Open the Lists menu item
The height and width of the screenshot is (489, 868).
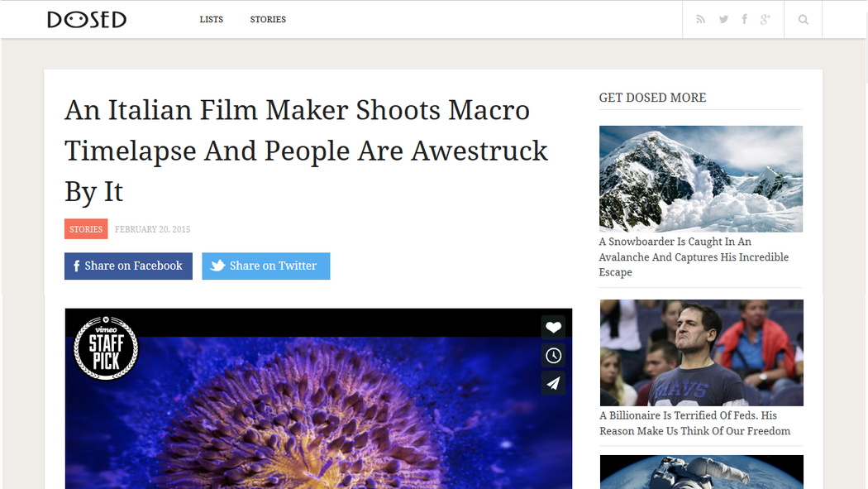[x=212, y=19]
